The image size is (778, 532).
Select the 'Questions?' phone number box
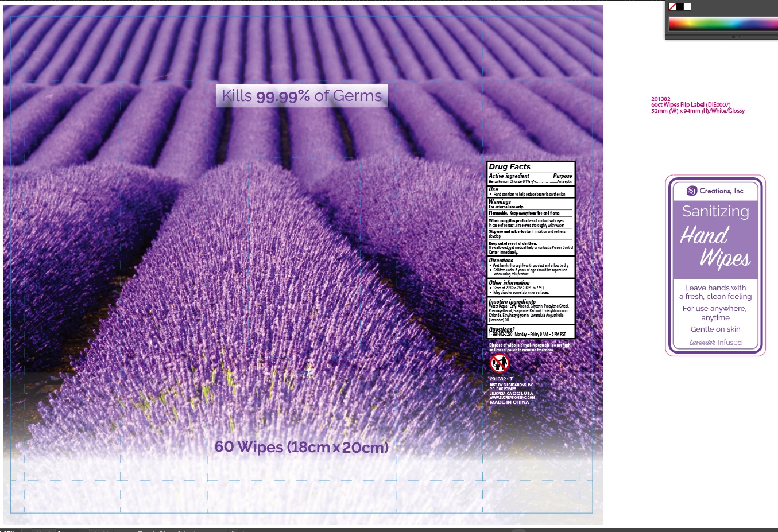[531, 332]
